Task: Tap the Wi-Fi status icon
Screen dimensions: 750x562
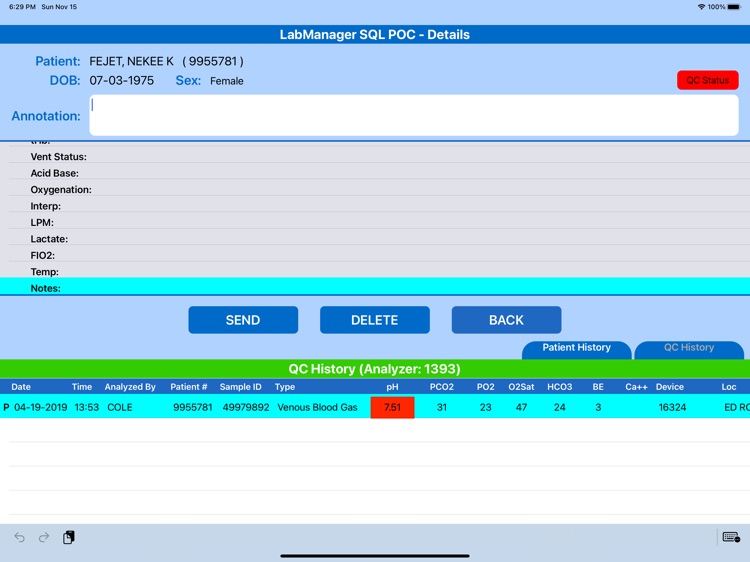Action: pyautogui.click(x=701, y=7)
